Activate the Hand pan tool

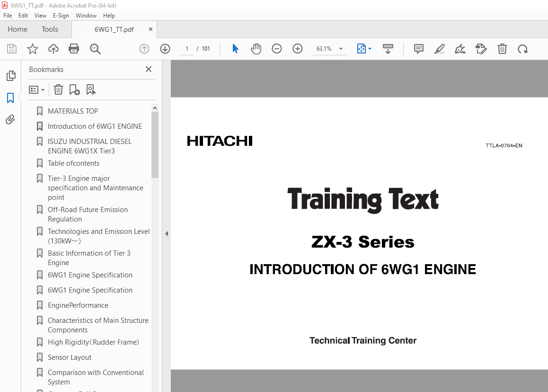[256, 49]
